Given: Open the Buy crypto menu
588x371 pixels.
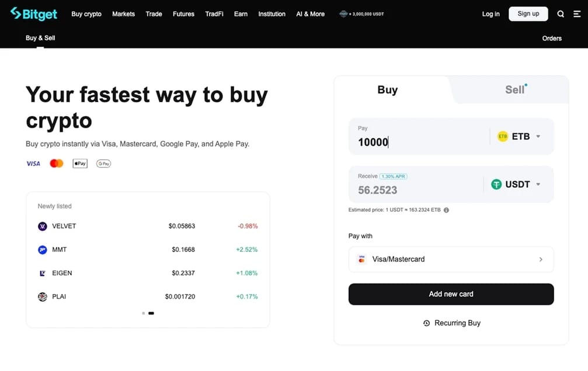Looking at the screenshot, I should [x=86, y=14].
